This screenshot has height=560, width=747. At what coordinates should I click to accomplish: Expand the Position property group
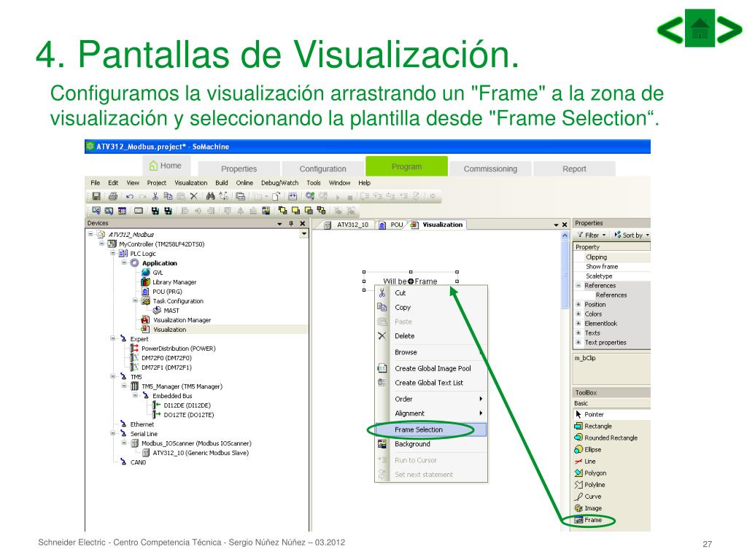578,304
